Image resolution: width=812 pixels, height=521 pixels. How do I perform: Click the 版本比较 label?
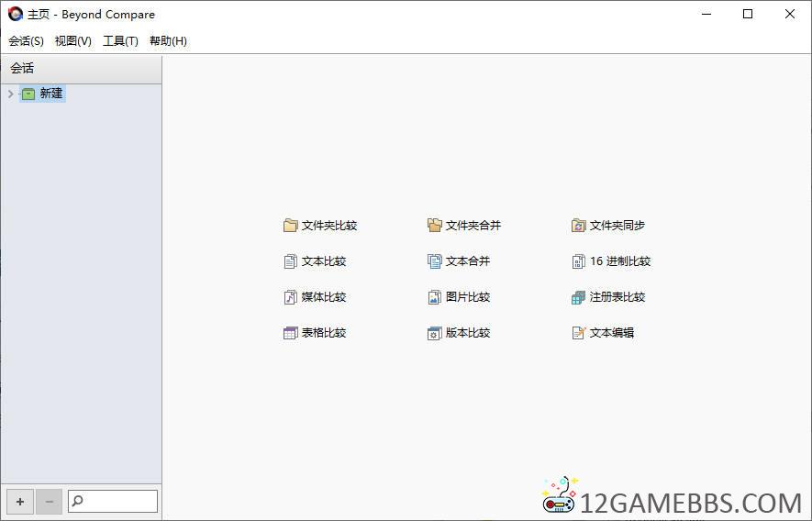tap(468, 332)
